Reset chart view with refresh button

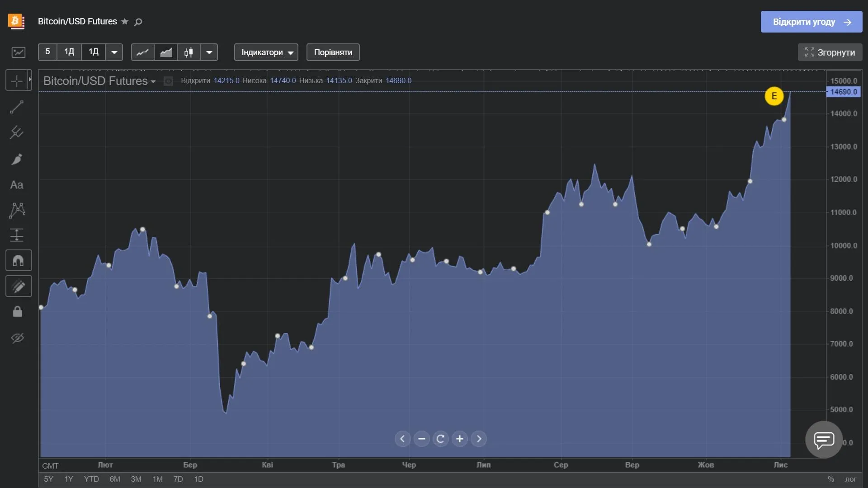point(441,439)
